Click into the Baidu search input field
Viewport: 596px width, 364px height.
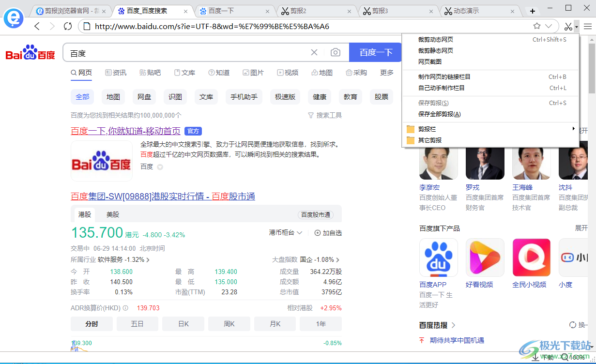point(186,52)
